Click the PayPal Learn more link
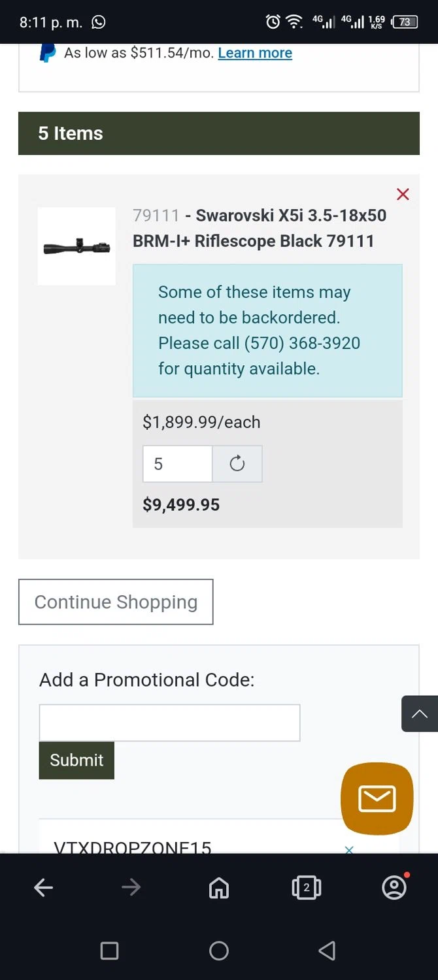The height and width of the screenshot is (980, 438). pyautogui.click(x=255, y=53)
